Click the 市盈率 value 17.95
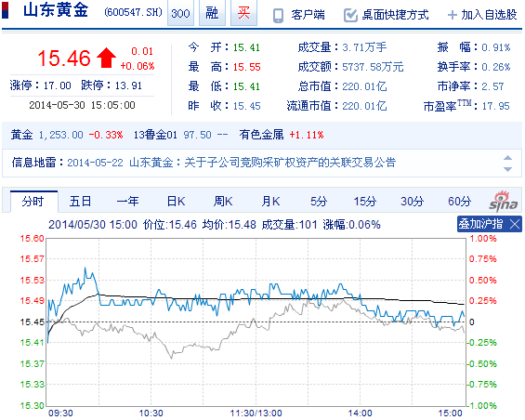Screen dimensions: 525x420 (x=495, y=106)
